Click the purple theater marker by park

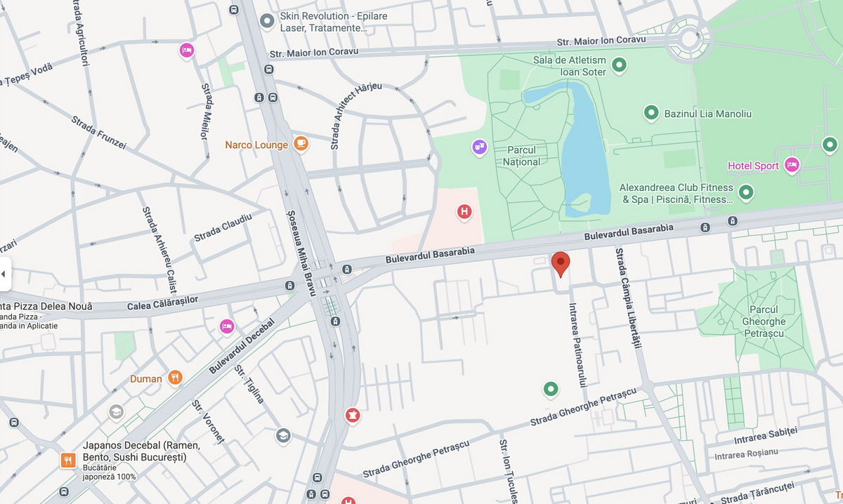(x=479, y=147)
